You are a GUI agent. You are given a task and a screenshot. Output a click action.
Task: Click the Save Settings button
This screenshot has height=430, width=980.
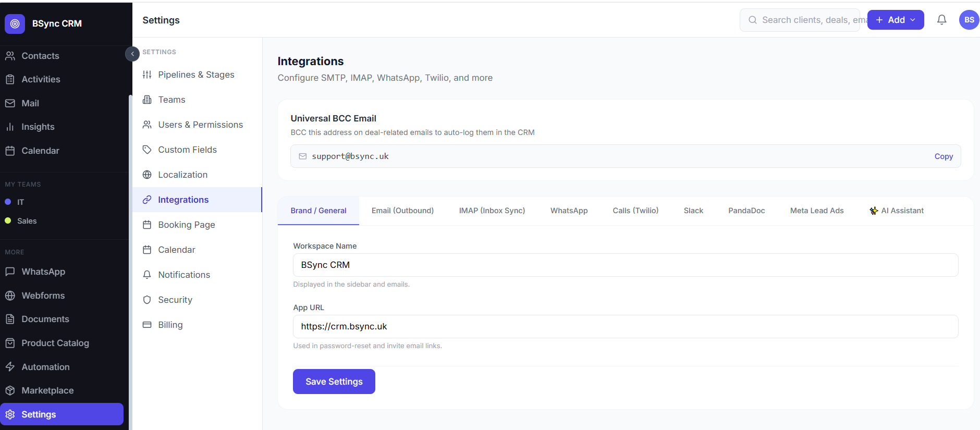334,382
